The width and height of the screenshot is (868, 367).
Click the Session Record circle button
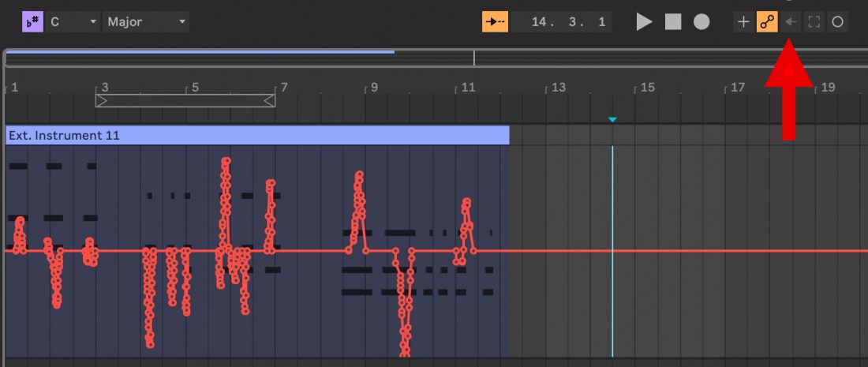[x=837, y=21]
